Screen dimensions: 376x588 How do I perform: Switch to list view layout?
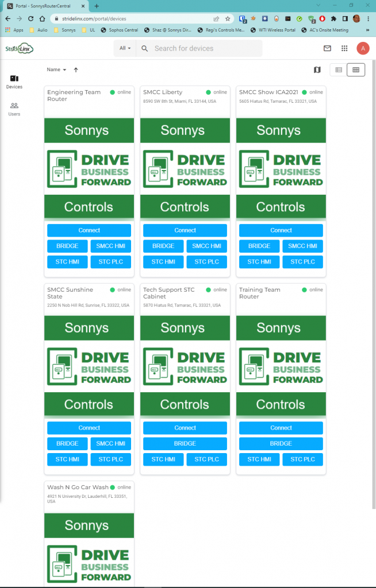coord(339,69)
